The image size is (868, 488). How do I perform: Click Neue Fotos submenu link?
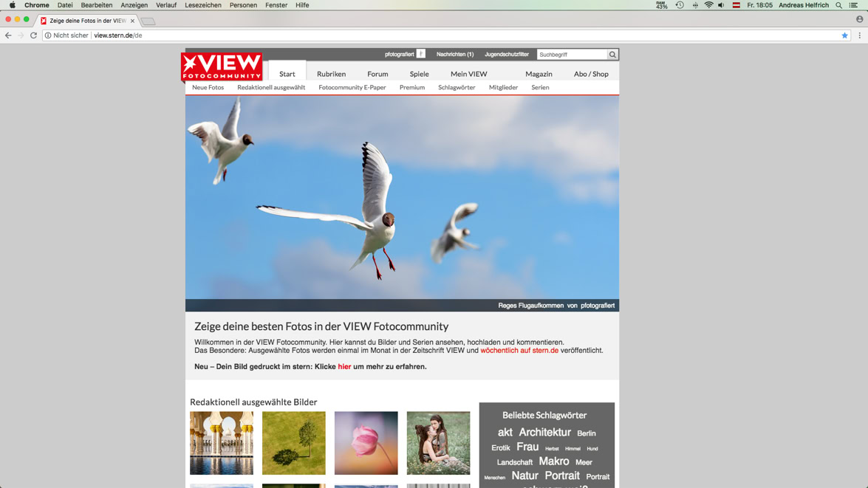pyautogui.click(x=208, y=87)
